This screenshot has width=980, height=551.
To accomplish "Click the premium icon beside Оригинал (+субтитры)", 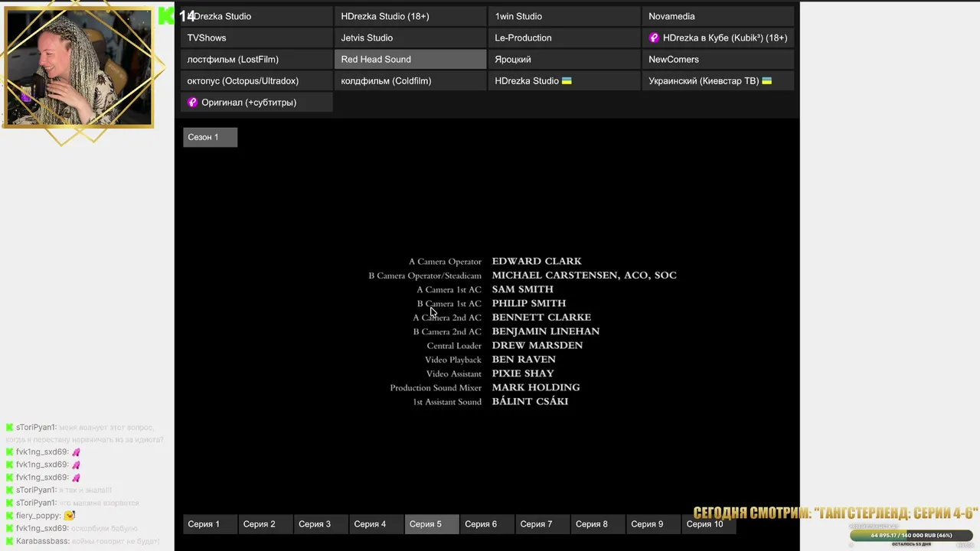I will [x=193, y=102].
